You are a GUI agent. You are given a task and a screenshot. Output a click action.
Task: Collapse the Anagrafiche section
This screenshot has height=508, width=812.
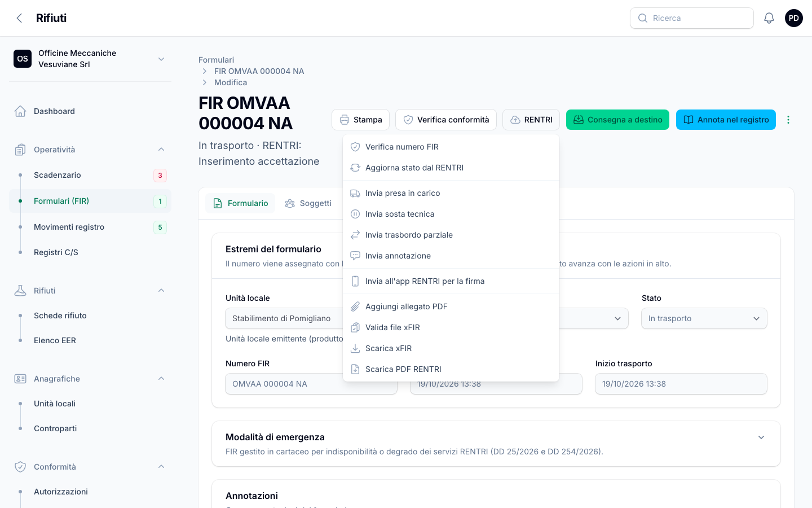pos(161,379)
